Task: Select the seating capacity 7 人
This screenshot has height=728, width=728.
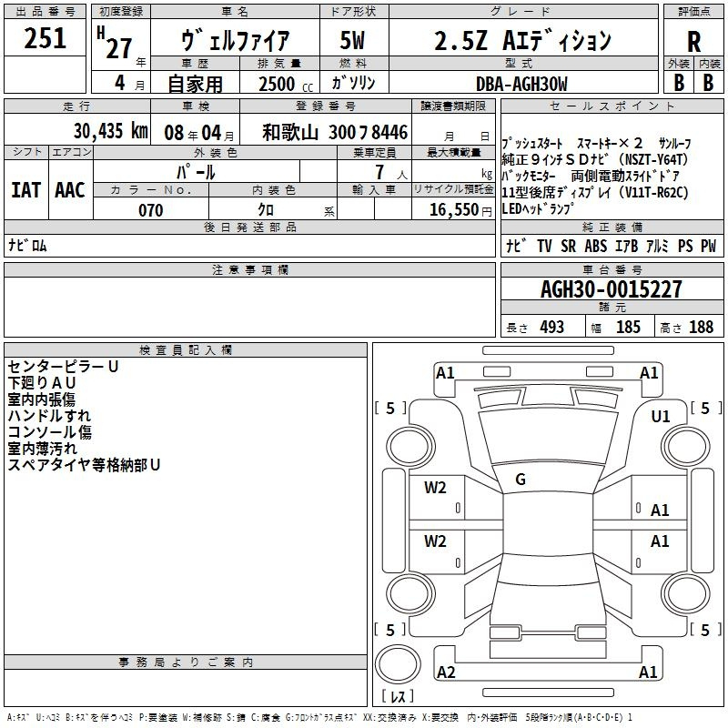Action: [x=391, y=172]
